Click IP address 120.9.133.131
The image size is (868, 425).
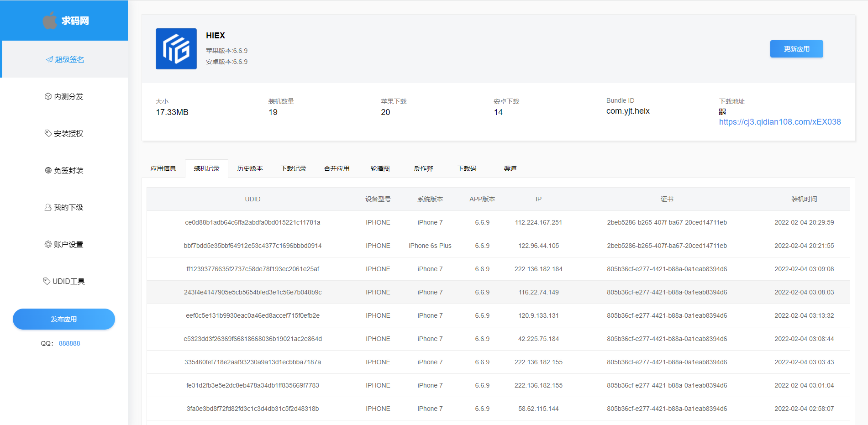click(x=538, y=315)
